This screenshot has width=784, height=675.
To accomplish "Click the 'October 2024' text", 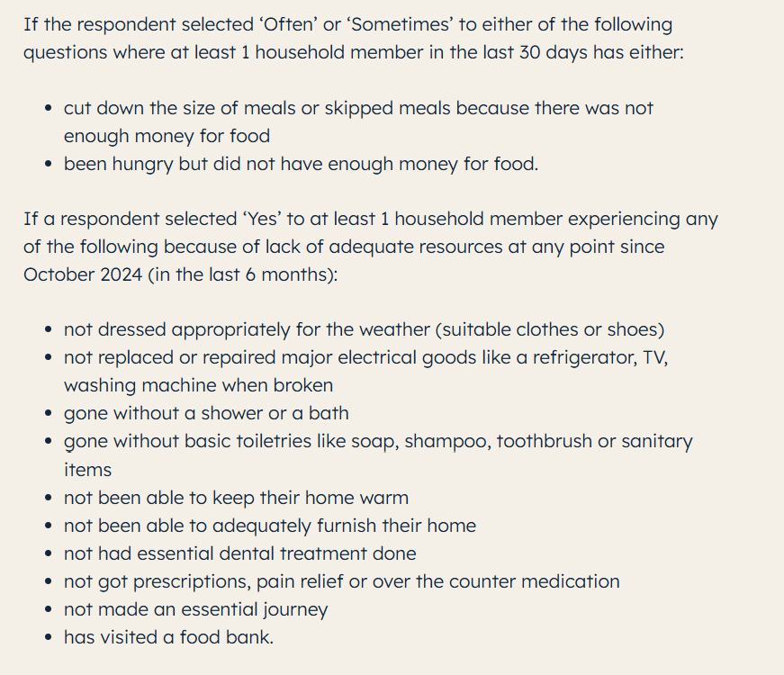I will pos(83,274).
